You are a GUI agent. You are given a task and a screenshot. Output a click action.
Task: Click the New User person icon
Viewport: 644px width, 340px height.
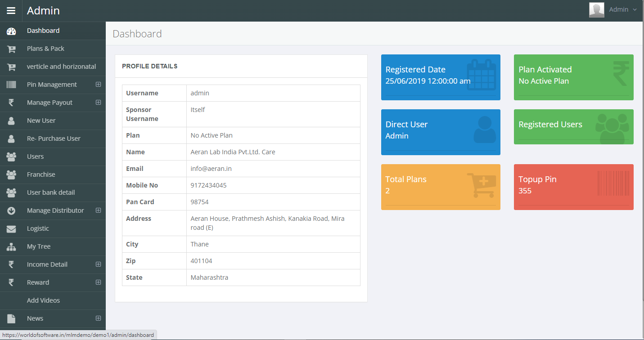[x=11, y=121]
